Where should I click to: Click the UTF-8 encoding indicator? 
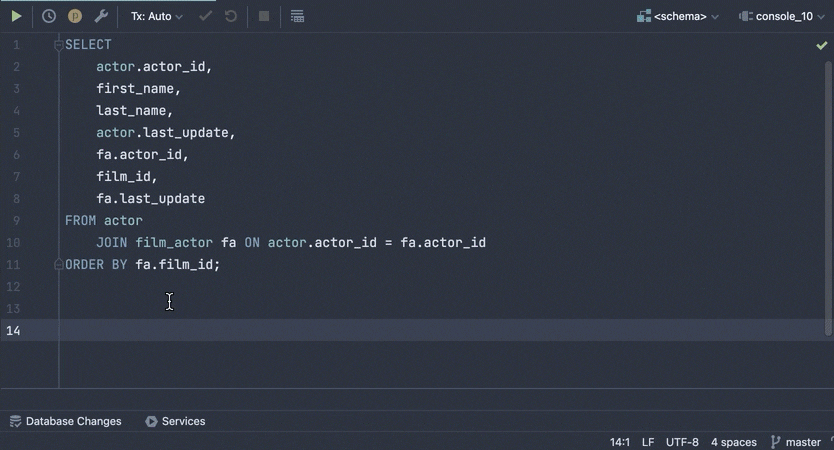pos(682,442)
